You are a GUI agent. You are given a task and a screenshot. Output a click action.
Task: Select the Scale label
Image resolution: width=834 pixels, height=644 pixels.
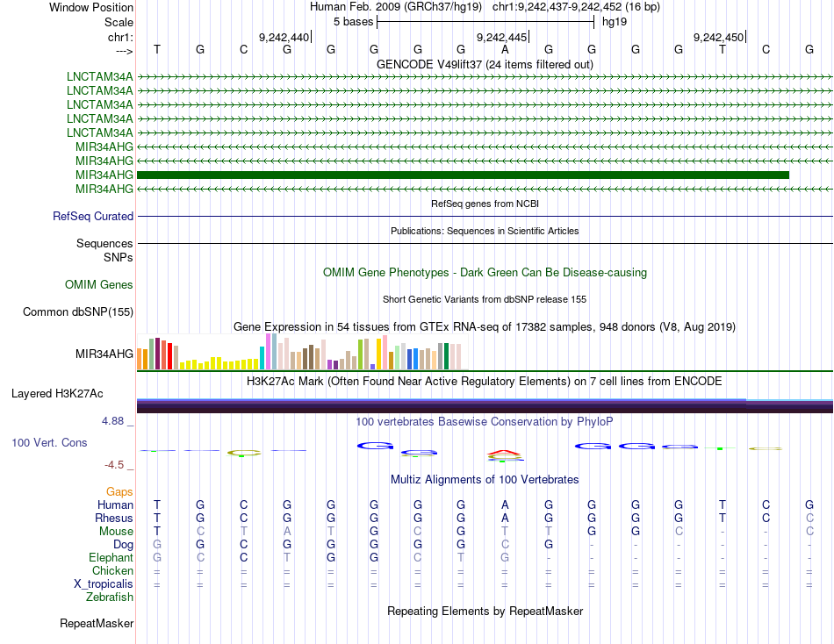[119, 22]
